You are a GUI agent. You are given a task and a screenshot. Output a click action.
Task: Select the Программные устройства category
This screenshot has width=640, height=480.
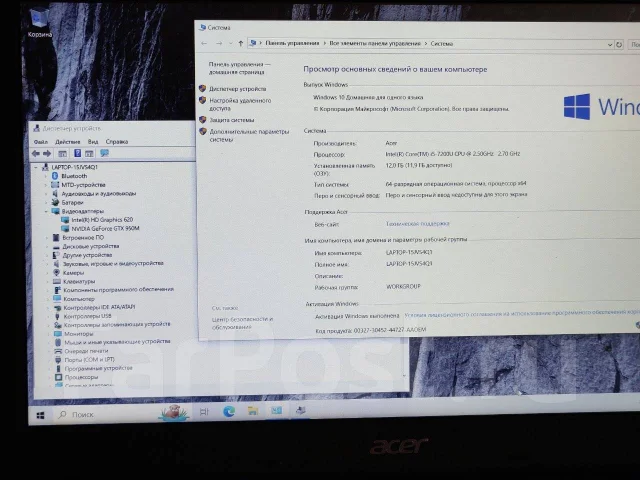[x=98, y=368]
